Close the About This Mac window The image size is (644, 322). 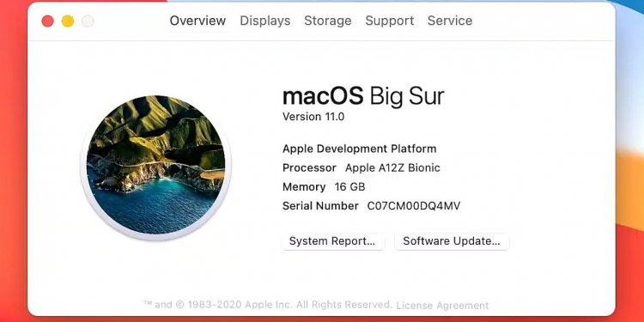pos(47,21)
